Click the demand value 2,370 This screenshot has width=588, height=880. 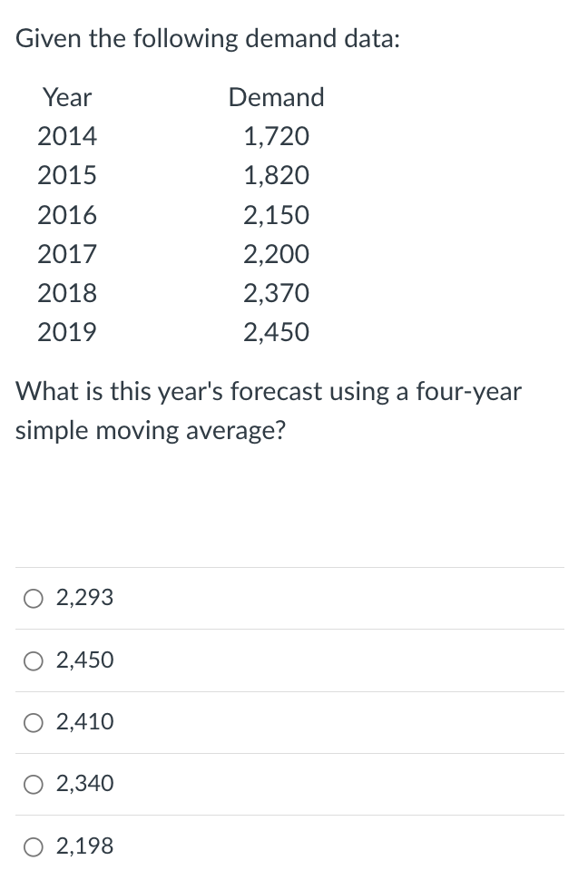[276, 293]
